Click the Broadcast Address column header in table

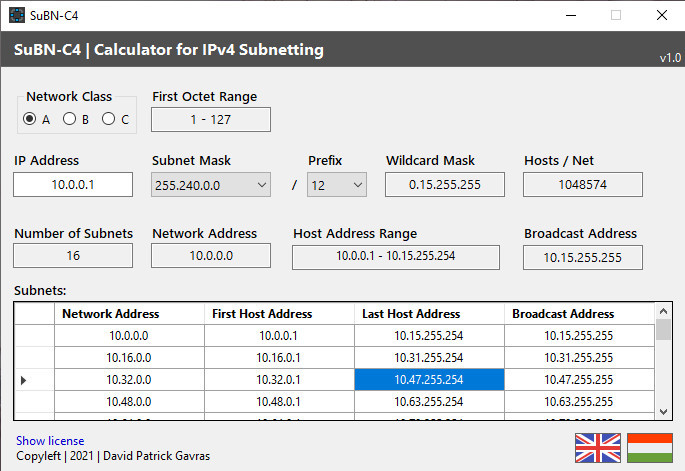pyautogui.click(x=579, y=314)
